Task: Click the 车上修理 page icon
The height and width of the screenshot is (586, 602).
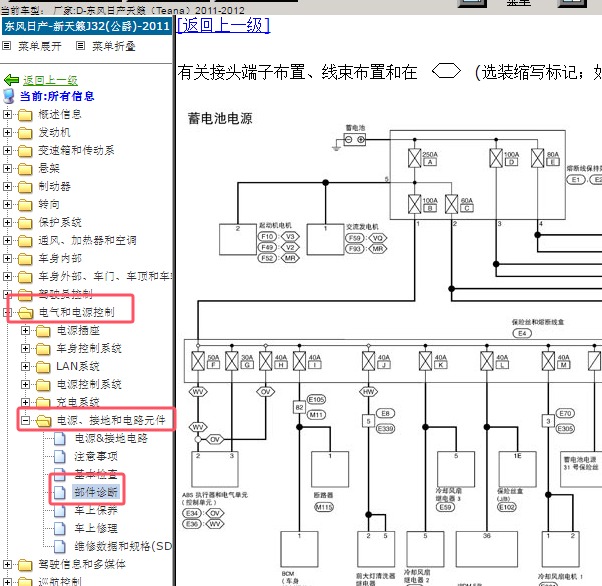Action: (60, 529)
